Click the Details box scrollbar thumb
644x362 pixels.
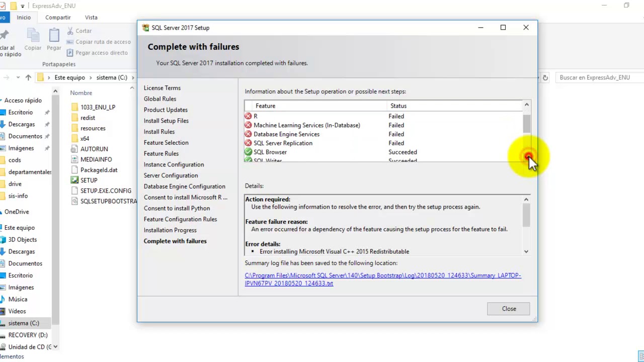click(526, 216)
